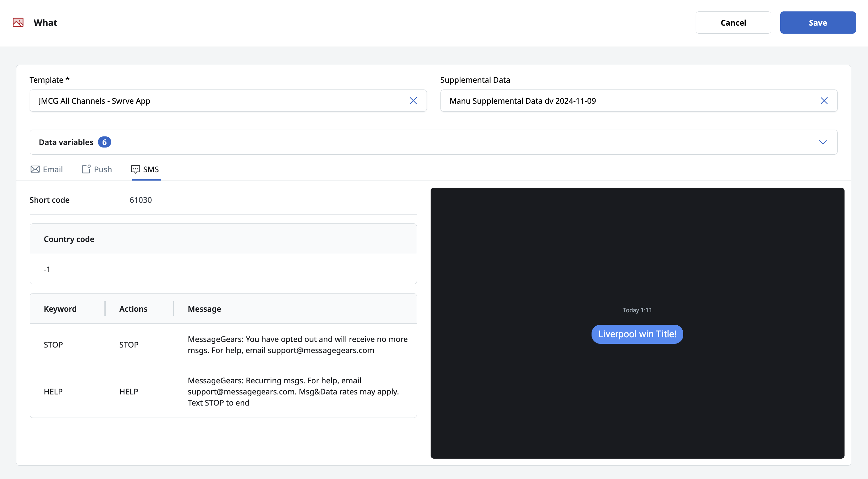Select the short code value 61030
Viewport: 868px width, 479px height.
coord(141,200)
